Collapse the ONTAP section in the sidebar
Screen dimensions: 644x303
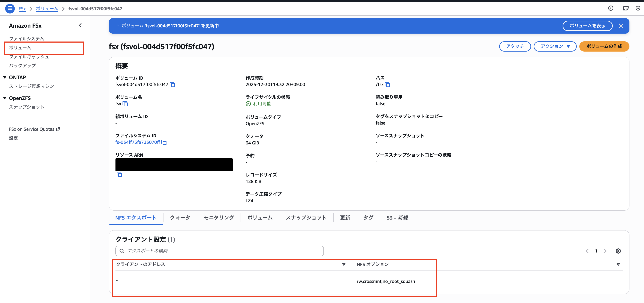coord(5,77)
